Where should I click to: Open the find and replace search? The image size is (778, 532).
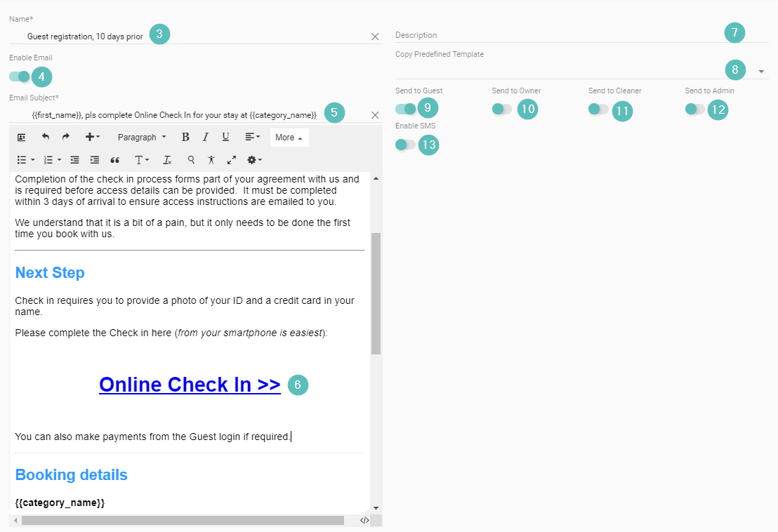(x=191, y=160)
